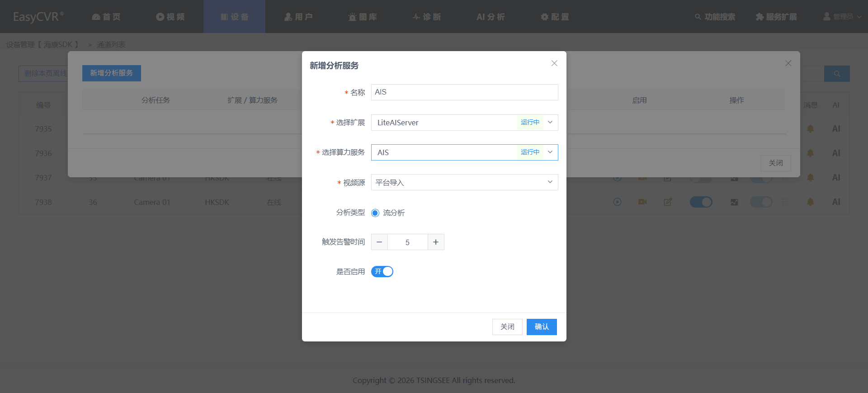Click the 确认 button
This screenshot has width=868, height=393.
coord(542,327)
